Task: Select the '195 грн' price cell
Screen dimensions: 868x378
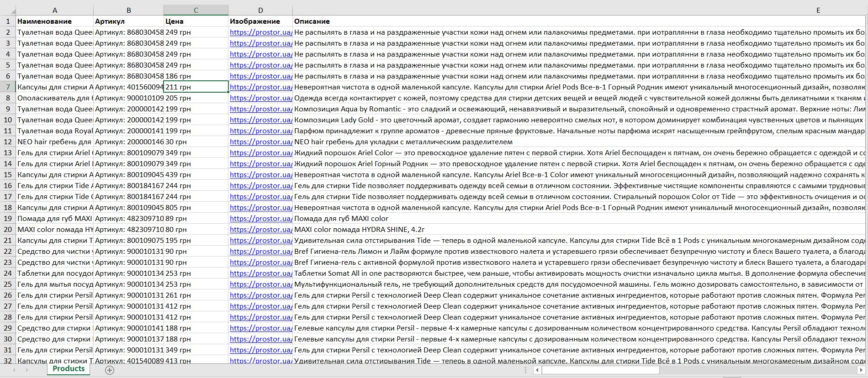Action: 196,240
